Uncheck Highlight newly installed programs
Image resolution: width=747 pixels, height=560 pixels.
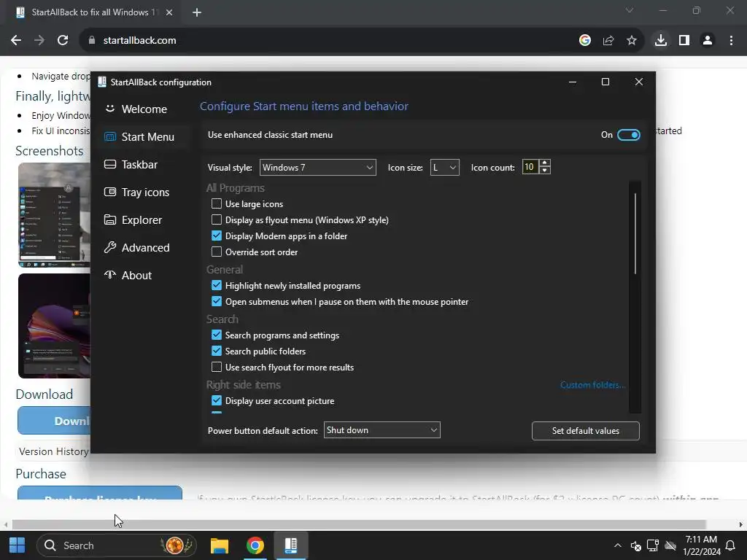(x=216, y=285)
